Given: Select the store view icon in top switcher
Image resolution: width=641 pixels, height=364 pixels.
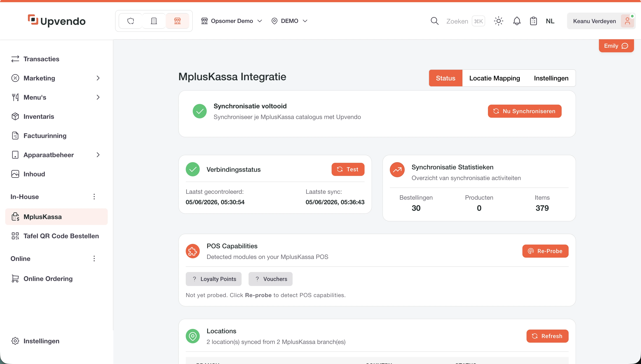Looking at the screenshot, I should click(x=177, y=21).
